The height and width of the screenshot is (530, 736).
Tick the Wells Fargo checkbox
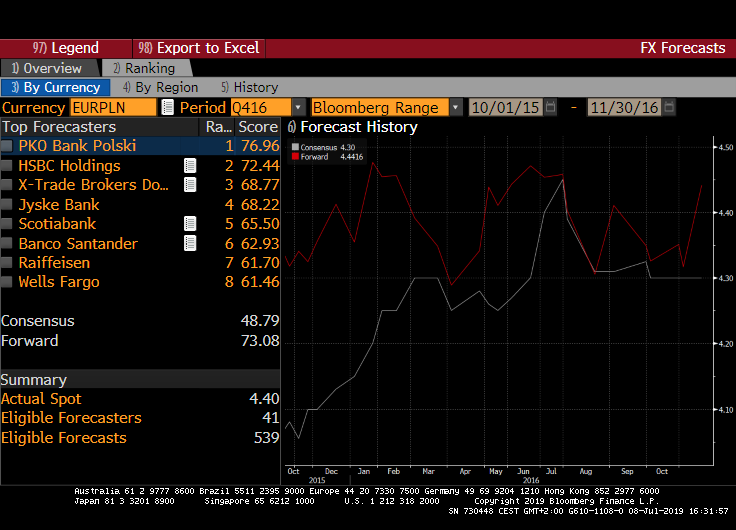tap(8, 282)
